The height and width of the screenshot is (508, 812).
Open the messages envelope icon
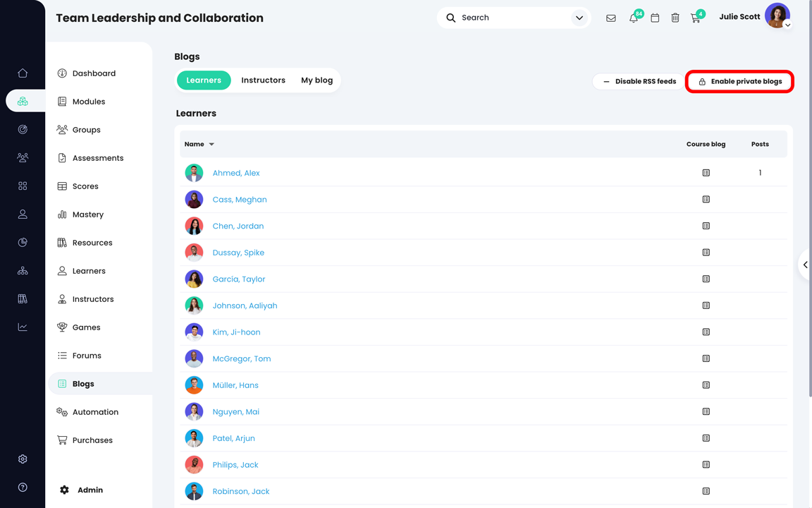point(611,18)
